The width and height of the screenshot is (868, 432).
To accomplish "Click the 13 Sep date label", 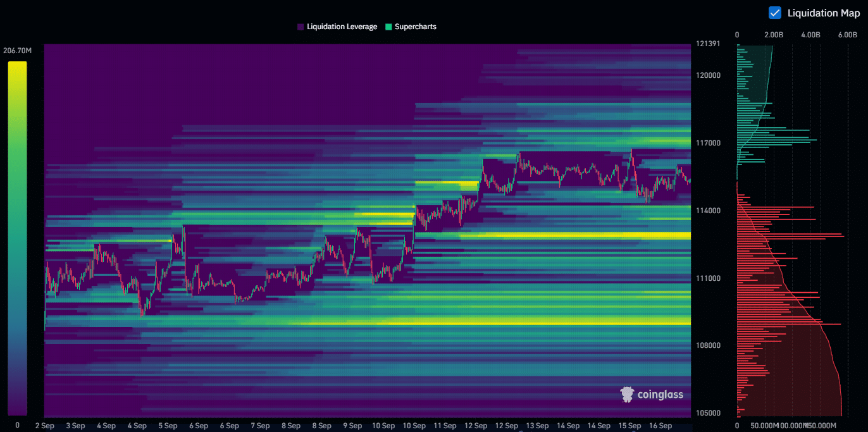I will coord(537,426).
